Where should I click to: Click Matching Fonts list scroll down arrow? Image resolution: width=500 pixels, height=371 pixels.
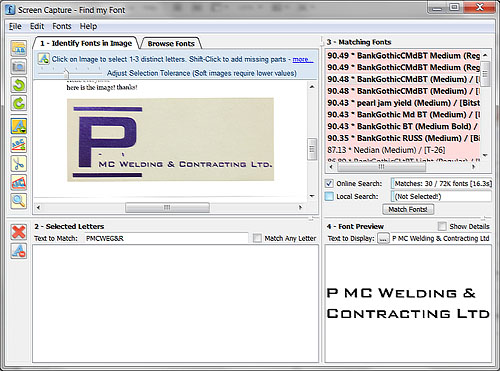(485, 155)
